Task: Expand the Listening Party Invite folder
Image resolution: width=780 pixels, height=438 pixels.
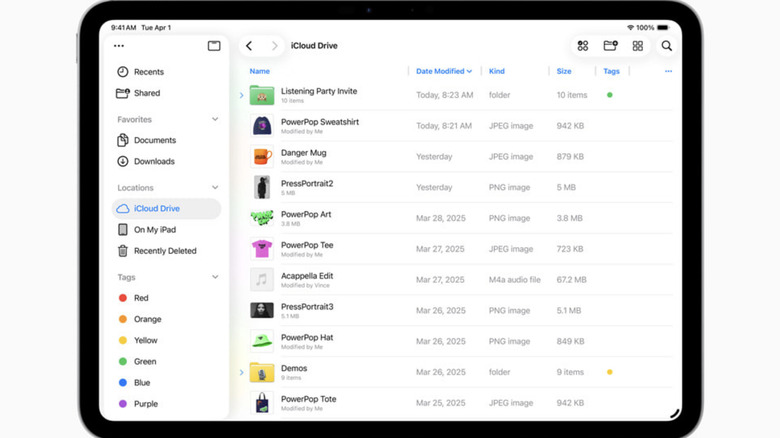Action: tap(242, 96)
